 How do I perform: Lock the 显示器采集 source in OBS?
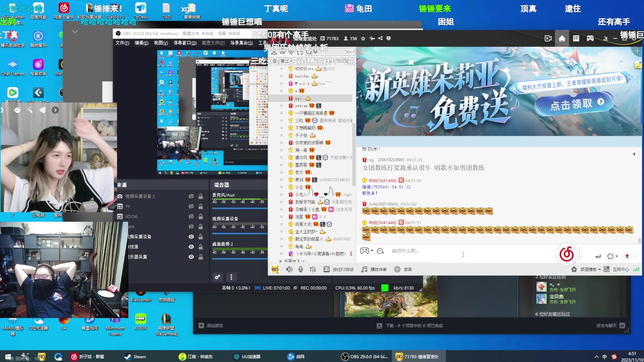(x=201, y=257)
